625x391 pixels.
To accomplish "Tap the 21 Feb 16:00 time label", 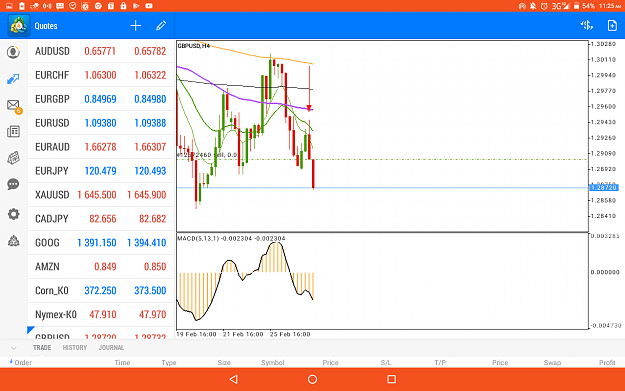I will click(x=243, y=334).
